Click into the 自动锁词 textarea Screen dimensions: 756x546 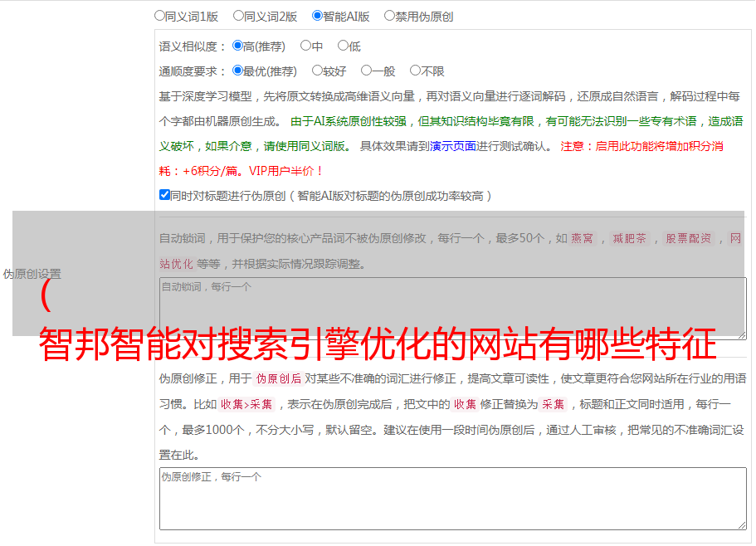coord(453,309)
